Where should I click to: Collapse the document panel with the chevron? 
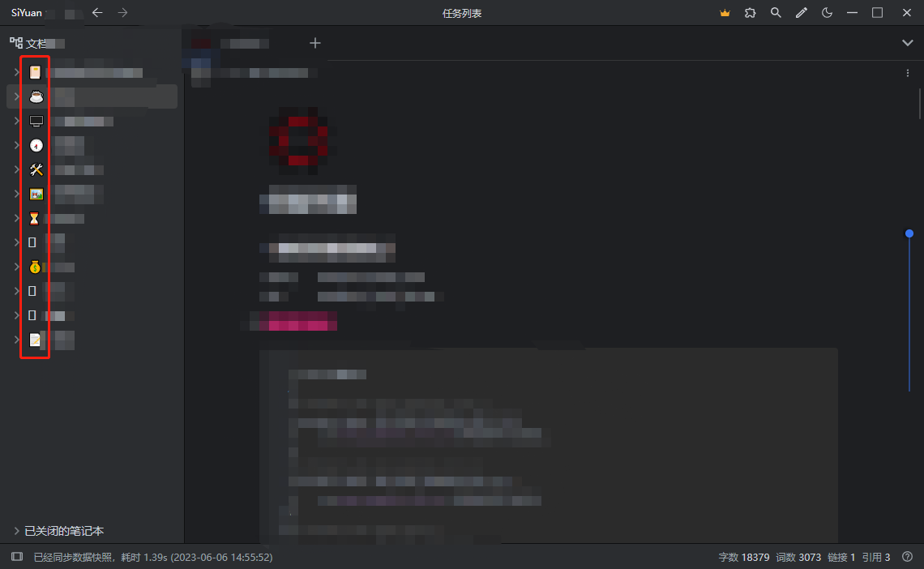coord(908,42)
